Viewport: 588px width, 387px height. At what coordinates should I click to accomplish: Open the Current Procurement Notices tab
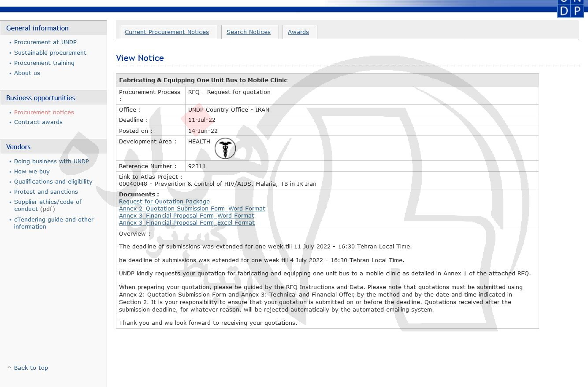[167, 32]
